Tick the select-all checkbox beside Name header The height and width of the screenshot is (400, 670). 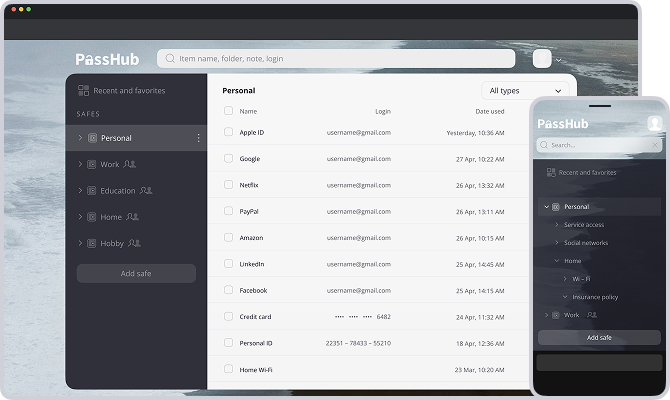(228, 111)
